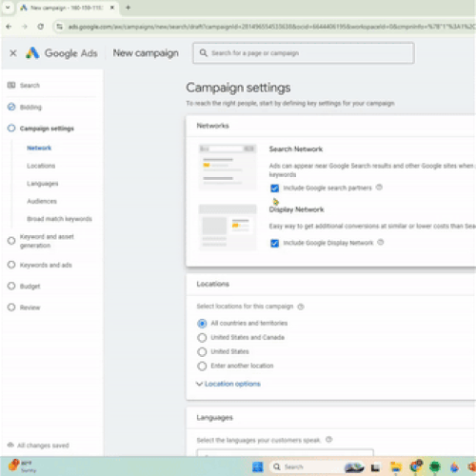Jump to the Locations subsection
This screenshot has width=476, height=476.
(41, 166)
